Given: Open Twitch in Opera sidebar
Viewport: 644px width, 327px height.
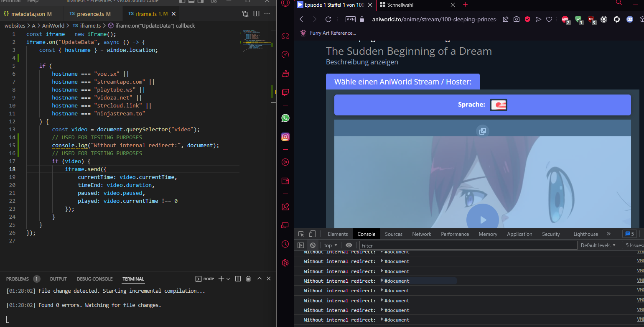Looking at the screenshot, I should 285,92.
